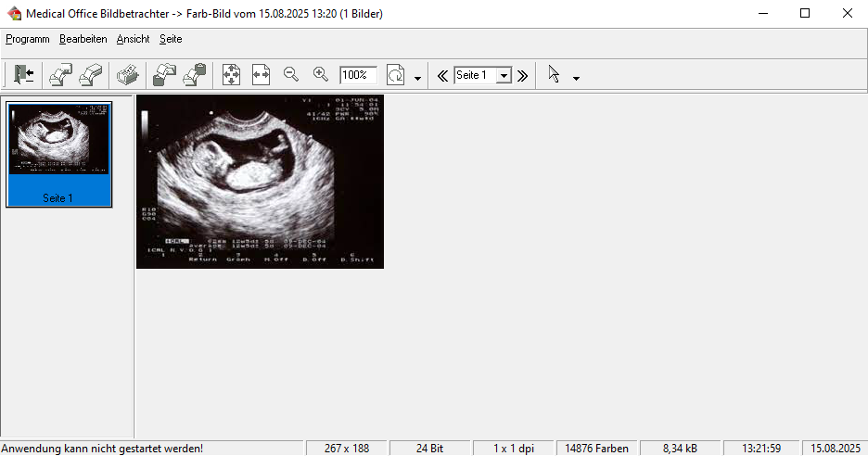
Task: Open the pointer tool dropdown arrow
Action: click(576, 78)
